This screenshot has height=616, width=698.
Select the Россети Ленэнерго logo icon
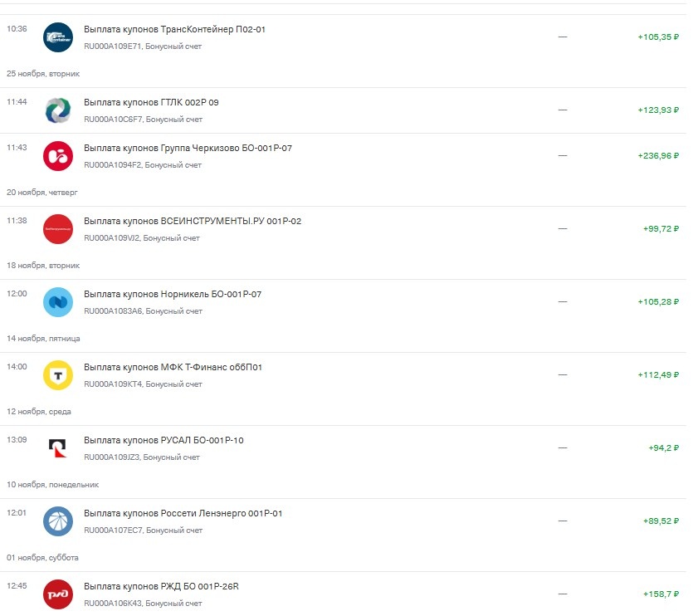[x=58, y=521]
